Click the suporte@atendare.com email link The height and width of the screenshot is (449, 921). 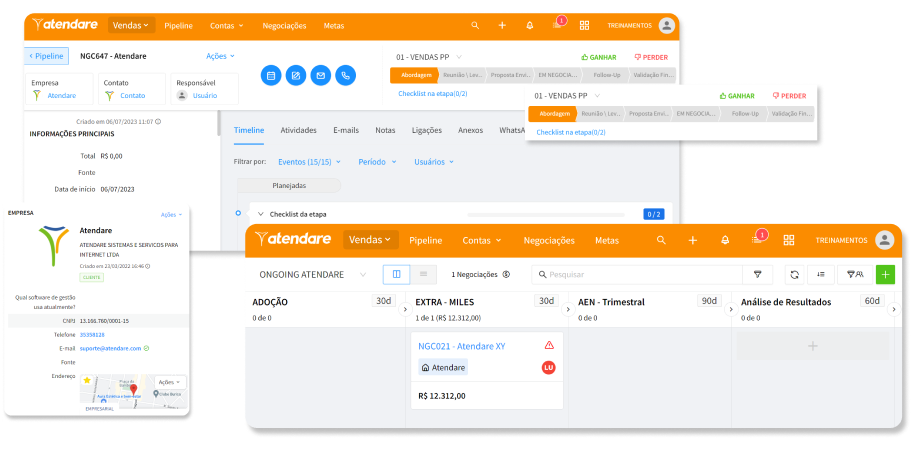[110, 348]
